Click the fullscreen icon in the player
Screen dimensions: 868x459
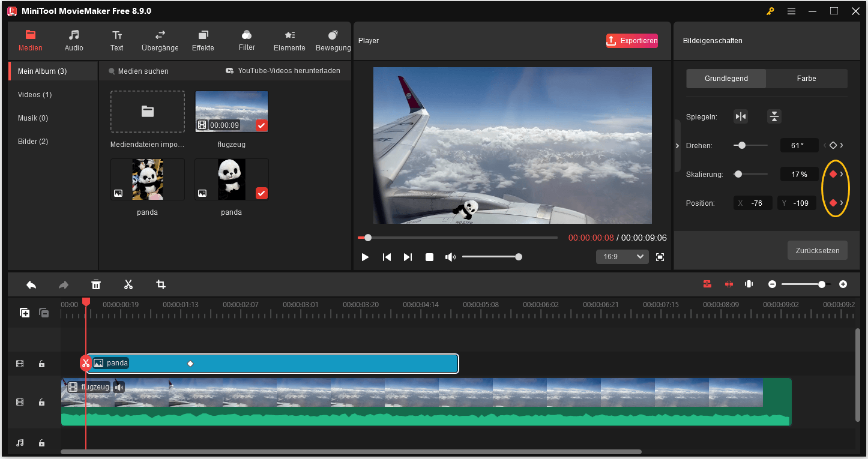coord(660,257)
